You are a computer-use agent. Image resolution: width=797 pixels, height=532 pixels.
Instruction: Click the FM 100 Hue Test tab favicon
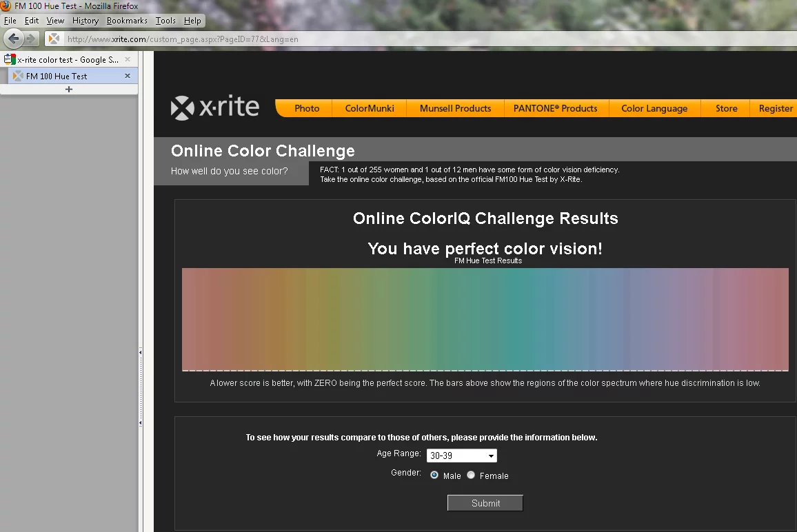click(x=18, y=76)
